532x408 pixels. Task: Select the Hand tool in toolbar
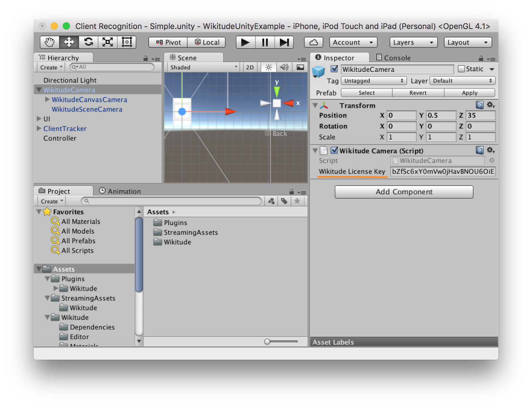coord(50,42)
